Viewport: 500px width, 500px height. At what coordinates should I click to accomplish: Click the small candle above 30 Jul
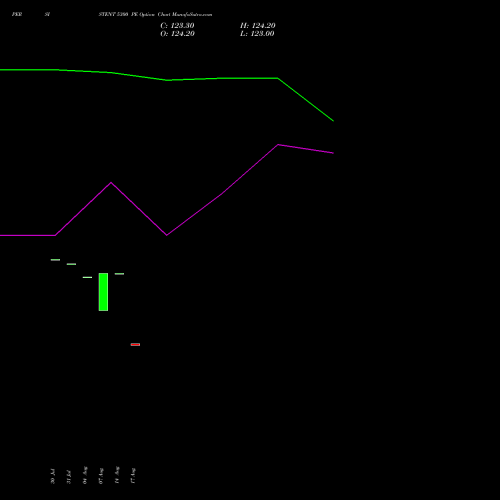tap(55, 260)
